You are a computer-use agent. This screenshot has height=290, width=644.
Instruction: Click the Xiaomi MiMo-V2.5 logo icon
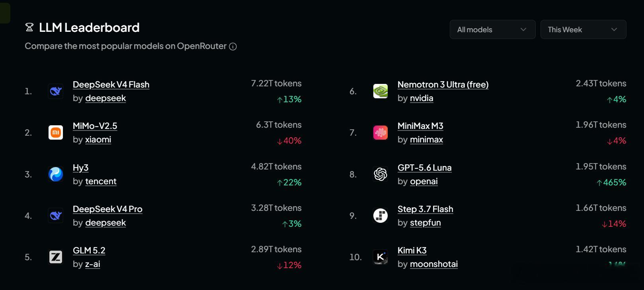click(x=56, y=132)
